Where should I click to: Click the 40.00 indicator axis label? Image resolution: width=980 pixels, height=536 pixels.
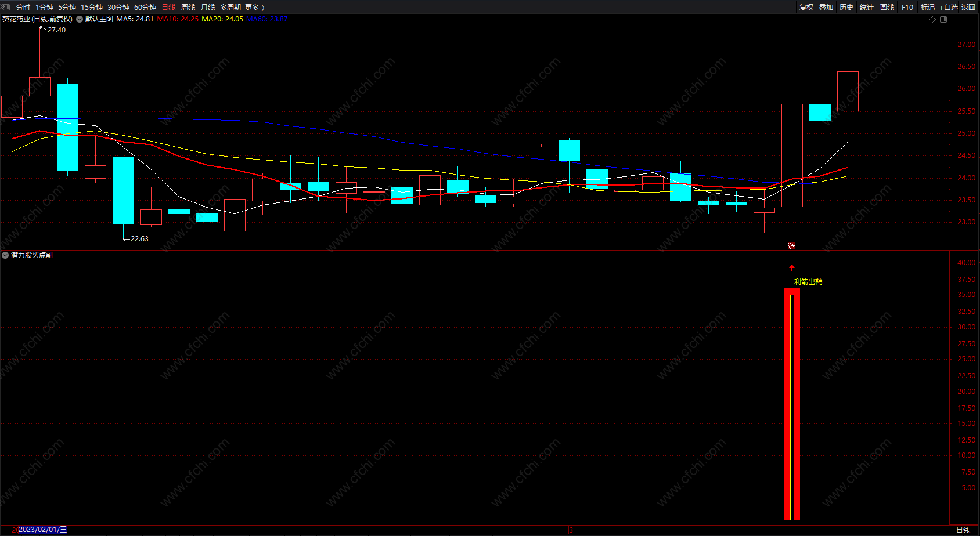pos(966,263)
